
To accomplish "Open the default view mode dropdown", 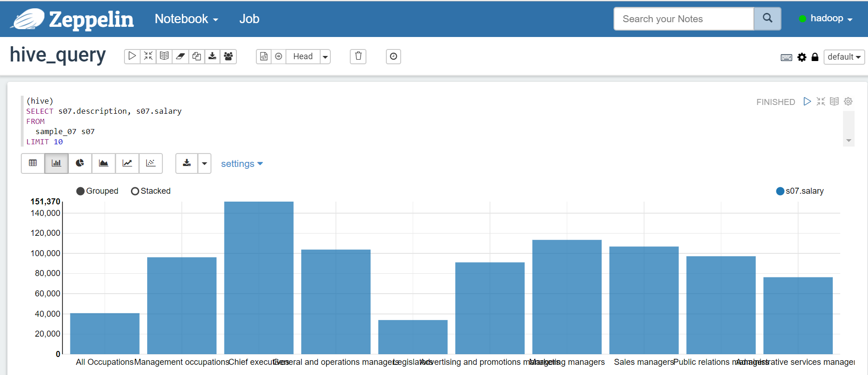I will pyautogui.click(x=844, y=57).
